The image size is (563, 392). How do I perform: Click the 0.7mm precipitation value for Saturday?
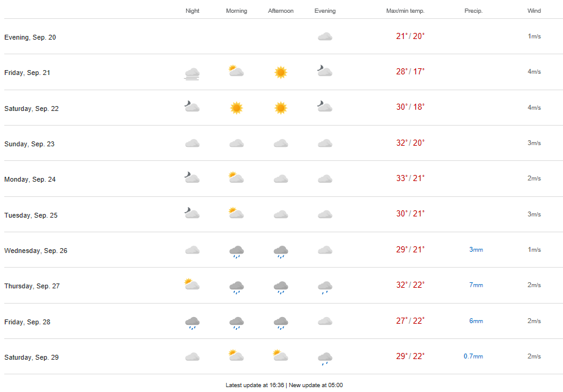pos(473,357)
